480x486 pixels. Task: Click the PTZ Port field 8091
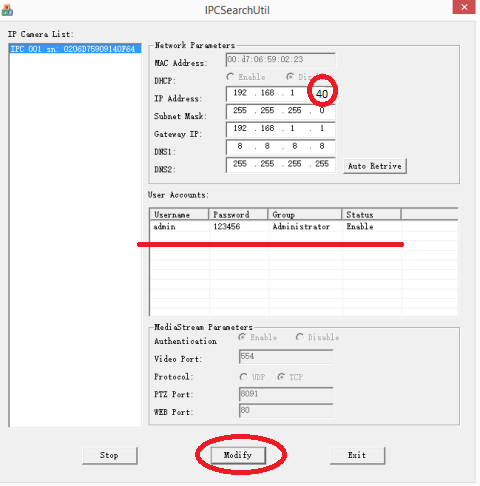[x=286, y=394]
